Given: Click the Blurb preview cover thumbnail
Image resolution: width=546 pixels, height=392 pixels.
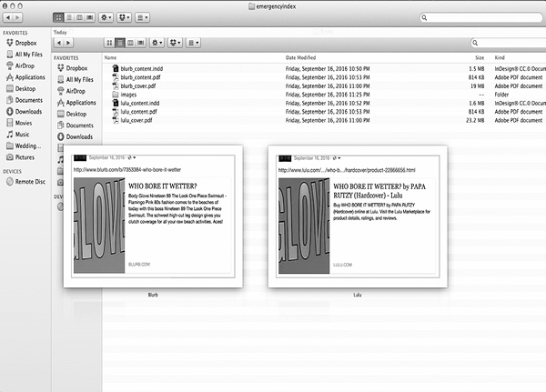Looking at the screenshot, I should pyautogui.click(x=99, y=226).
